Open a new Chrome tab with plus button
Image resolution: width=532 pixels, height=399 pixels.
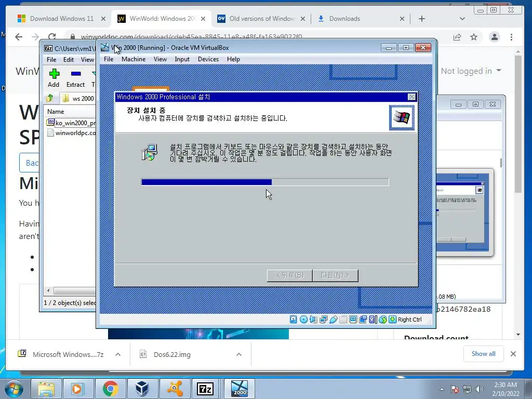coord(422,19)
